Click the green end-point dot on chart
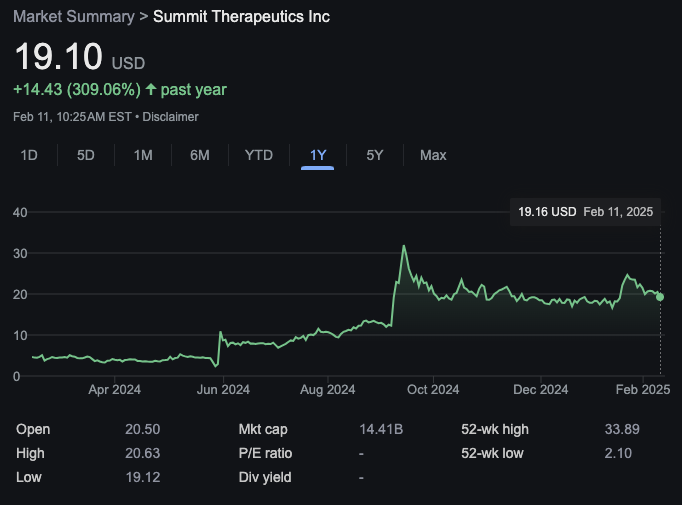 (660, 297)
